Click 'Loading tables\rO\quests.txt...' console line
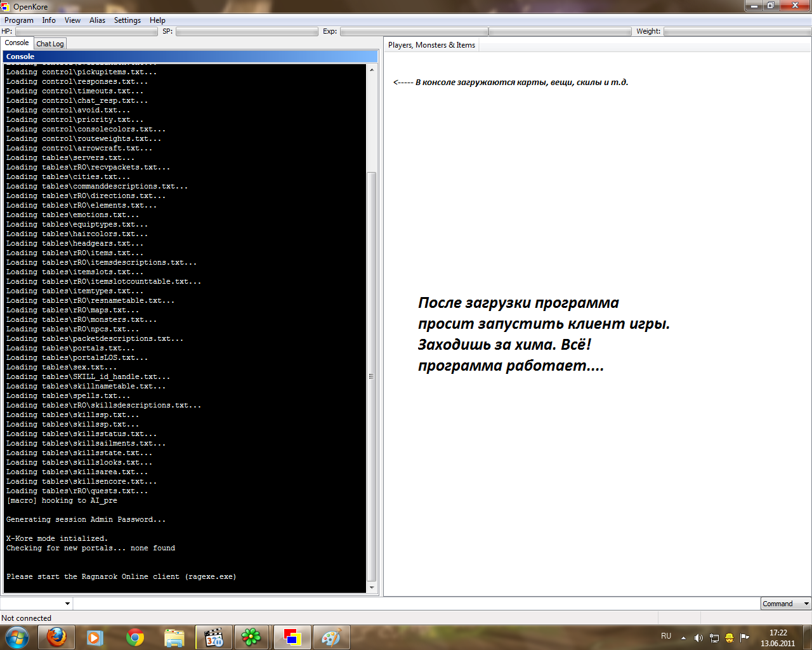Viewport: 812px width, 650px height. point(77,491)
